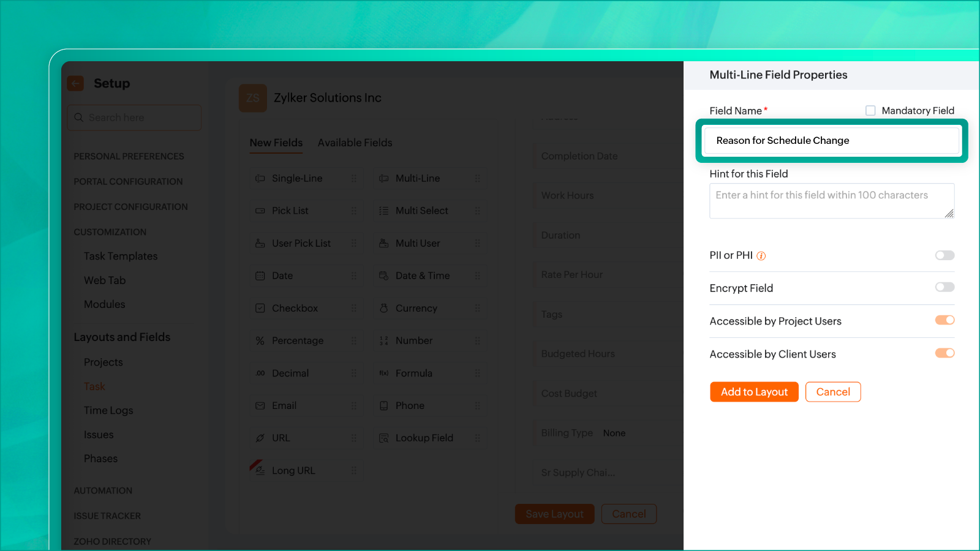This screenshot has height=551, width=980.
Task: Click the Hint for this Field text box
Action: pos(831,200)
